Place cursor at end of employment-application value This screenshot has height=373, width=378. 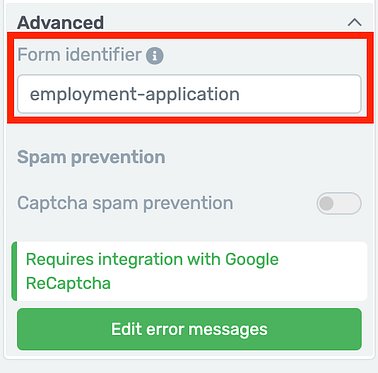(x=240, y=95)
